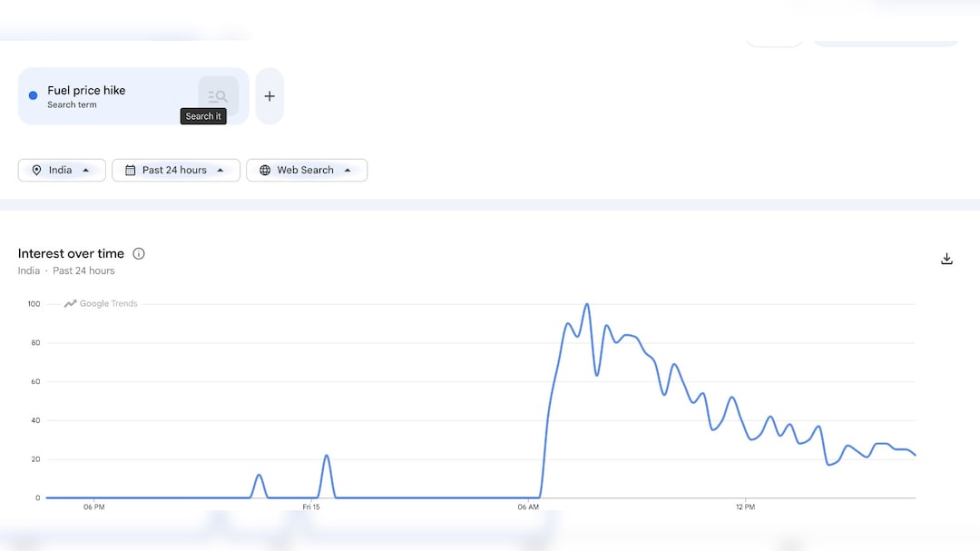Image resolution: width=980 pixels, height=551 pixels.
Task: Expand the Web Search dropdown arrow
Action: [348, 170]
